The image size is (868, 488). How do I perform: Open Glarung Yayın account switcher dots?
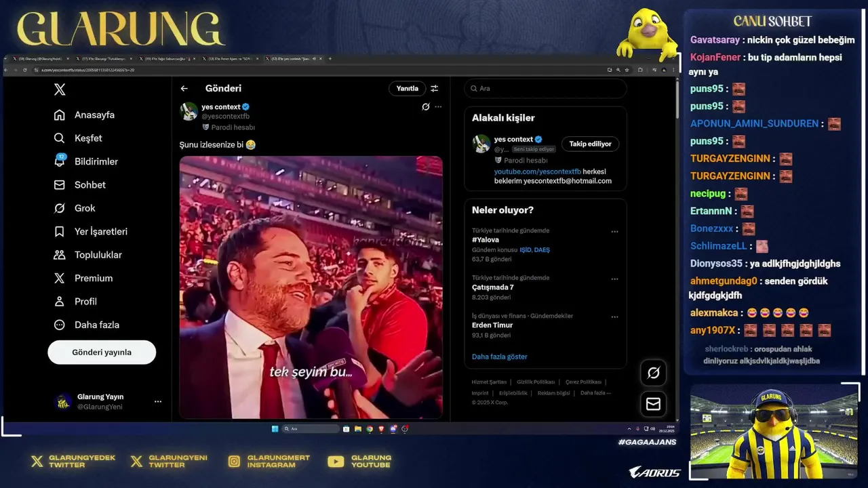(158, 402)
